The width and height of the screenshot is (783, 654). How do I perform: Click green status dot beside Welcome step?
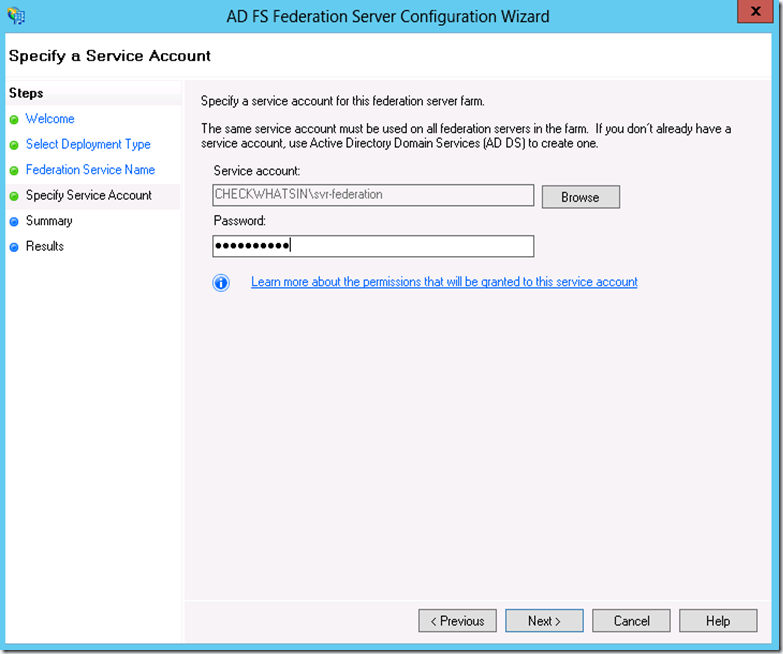(x=14, y=120)
